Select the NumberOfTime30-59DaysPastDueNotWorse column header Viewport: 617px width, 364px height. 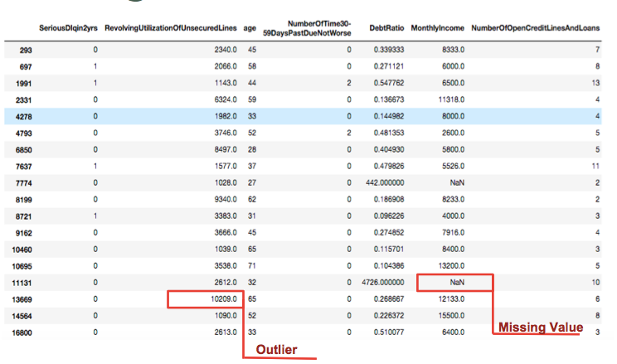pyautogui.click(x=307, y=29)
